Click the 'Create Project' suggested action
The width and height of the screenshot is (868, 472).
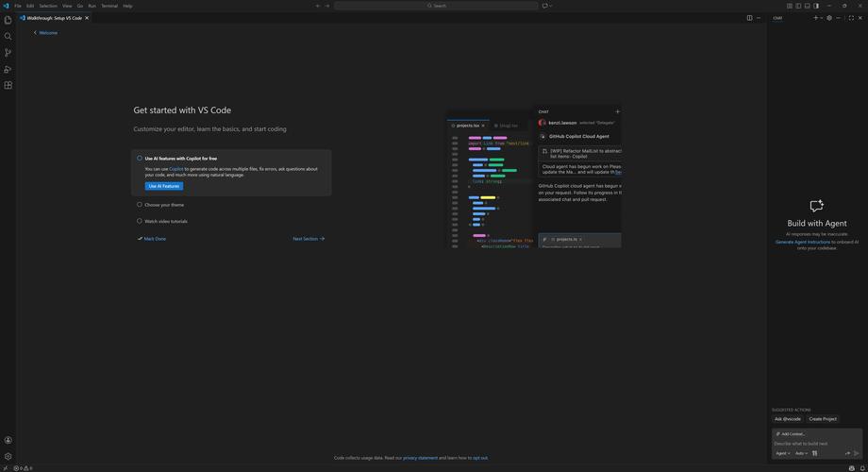coord(823,419)
